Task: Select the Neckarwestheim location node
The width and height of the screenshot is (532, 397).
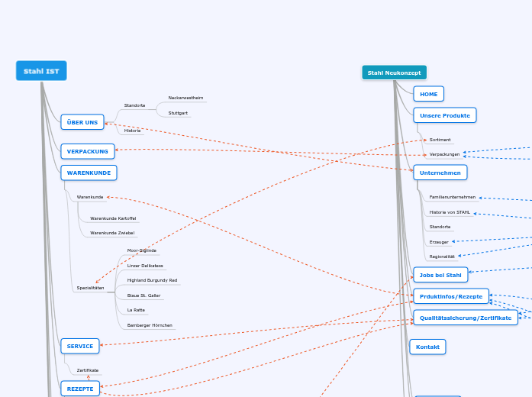Action: 185,98
